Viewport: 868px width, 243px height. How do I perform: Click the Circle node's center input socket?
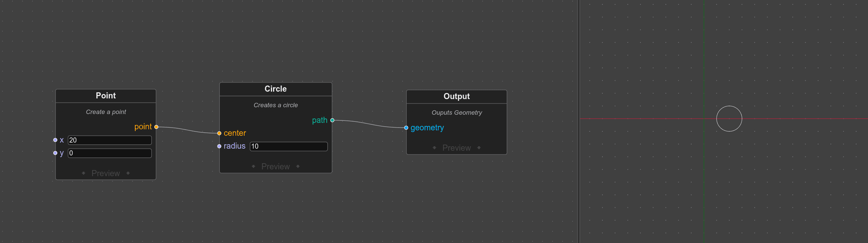click(219, 133)
